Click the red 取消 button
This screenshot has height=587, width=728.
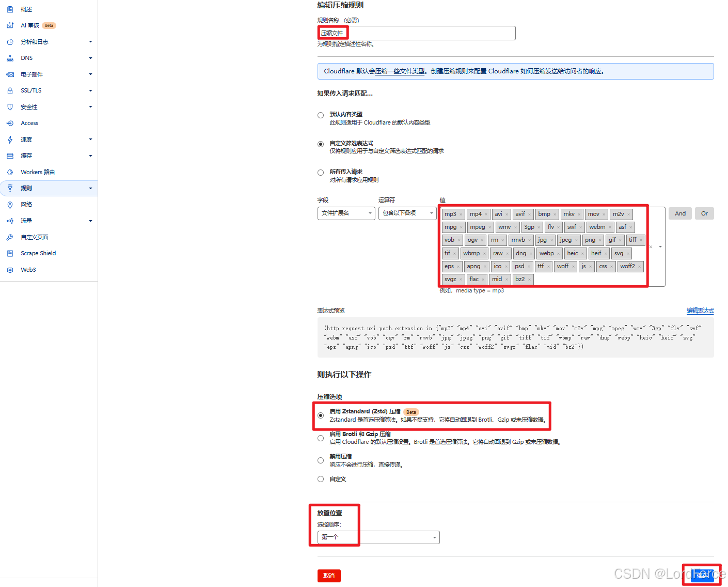[329, 576]
